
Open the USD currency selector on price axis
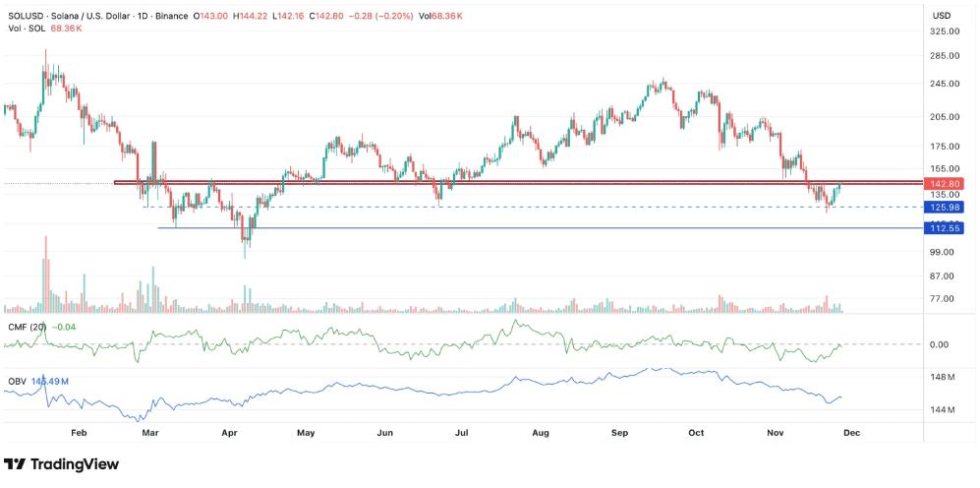tap(941, 16)
